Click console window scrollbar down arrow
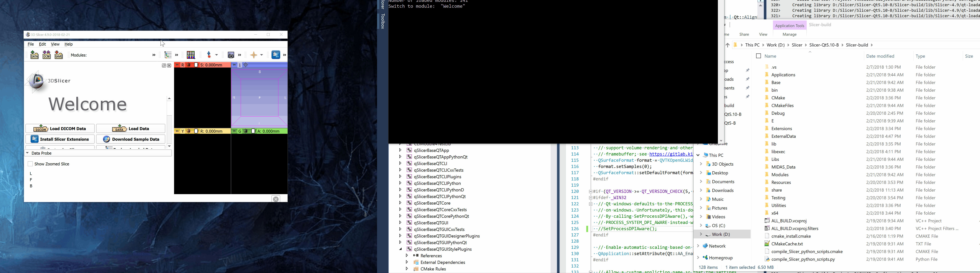Image resolution: width=980 pixels, height=273 pixels. pyautogui.click(x=721, y=141)
